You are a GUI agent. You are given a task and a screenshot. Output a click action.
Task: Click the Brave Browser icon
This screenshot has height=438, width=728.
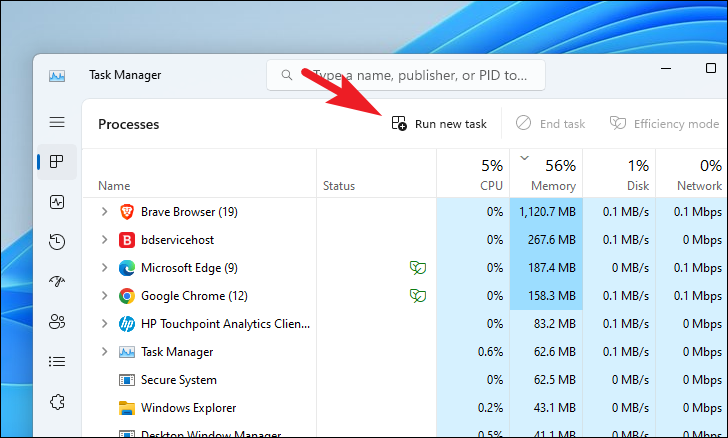[x=127, y=212]
